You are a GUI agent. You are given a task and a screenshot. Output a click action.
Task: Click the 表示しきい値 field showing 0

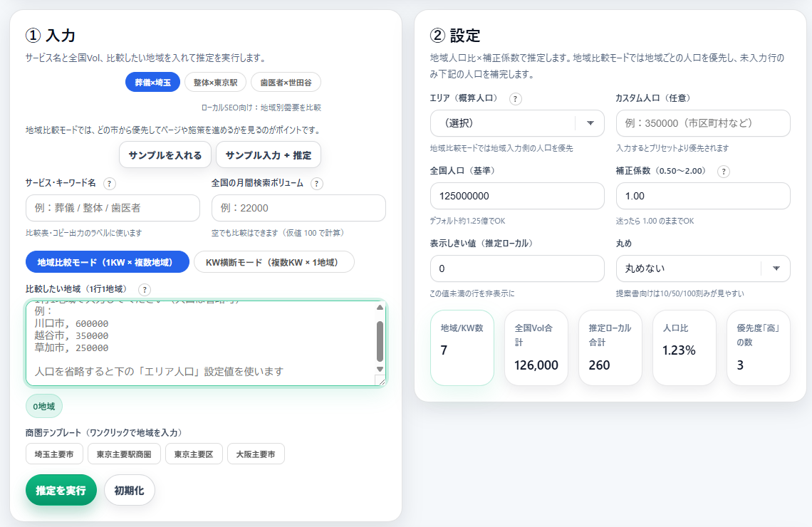[x=517, y=268]
